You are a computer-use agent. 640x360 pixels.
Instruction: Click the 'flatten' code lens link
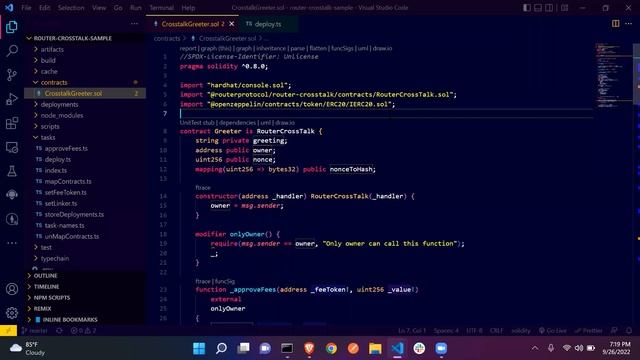click(318, 48)
